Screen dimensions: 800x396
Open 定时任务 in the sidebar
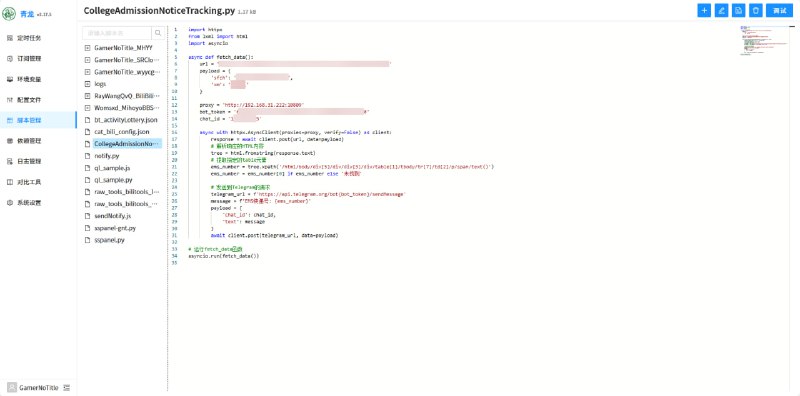pyautogui.click(x=38, y=38)
